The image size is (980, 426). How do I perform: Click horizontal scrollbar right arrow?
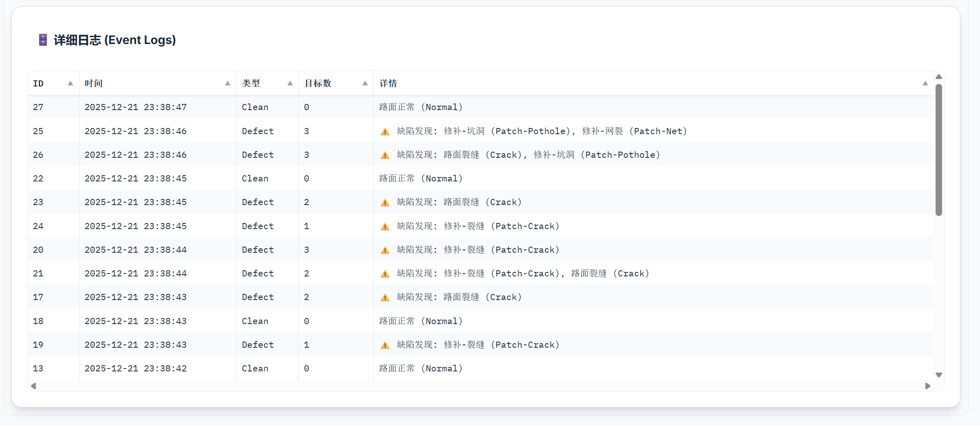928,386
